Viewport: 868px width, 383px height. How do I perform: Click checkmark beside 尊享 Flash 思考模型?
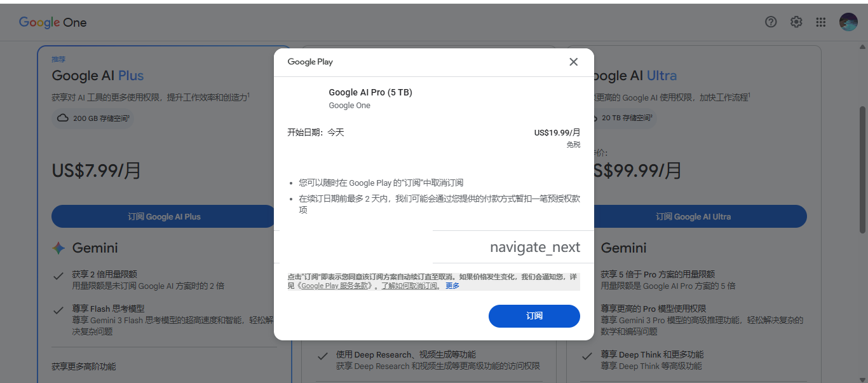(x=58, y=310)
